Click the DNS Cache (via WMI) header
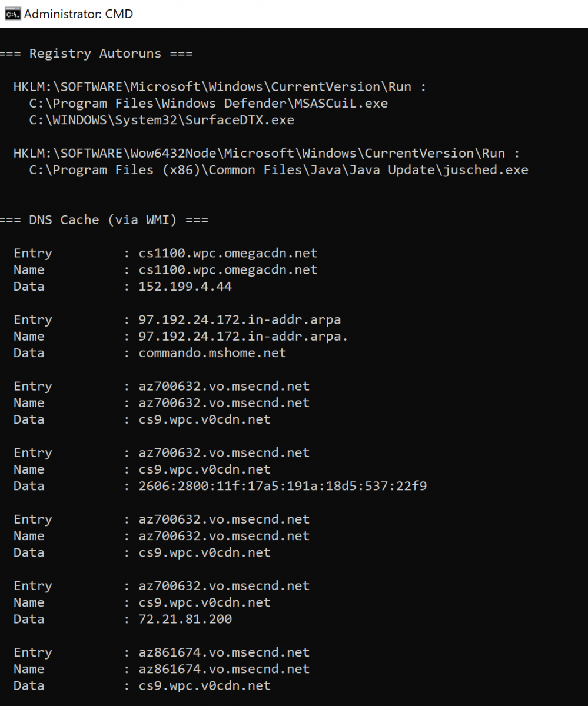The height and width of the screenshot is (706, 588). pos(104,220)
